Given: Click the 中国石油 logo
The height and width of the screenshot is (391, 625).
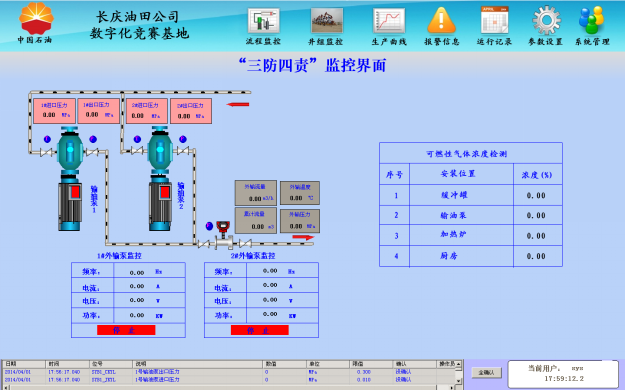Looking at the screenshot, I should [x=36, y=22].
